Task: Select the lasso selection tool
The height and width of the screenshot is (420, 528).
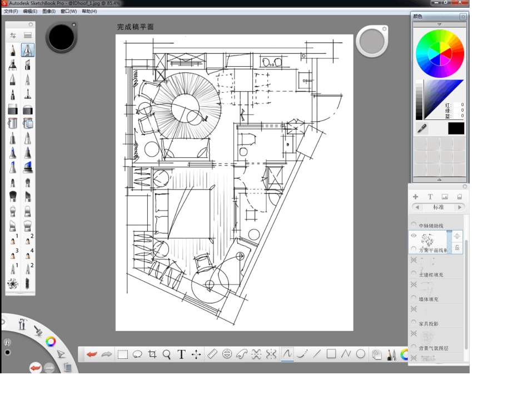Action: coord(137,354)
